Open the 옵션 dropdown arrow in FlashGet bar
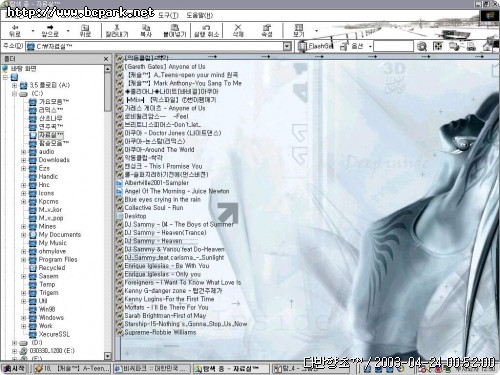Image resolution: width=500 pixels, height=375 pixels. (x=370, y=46)
